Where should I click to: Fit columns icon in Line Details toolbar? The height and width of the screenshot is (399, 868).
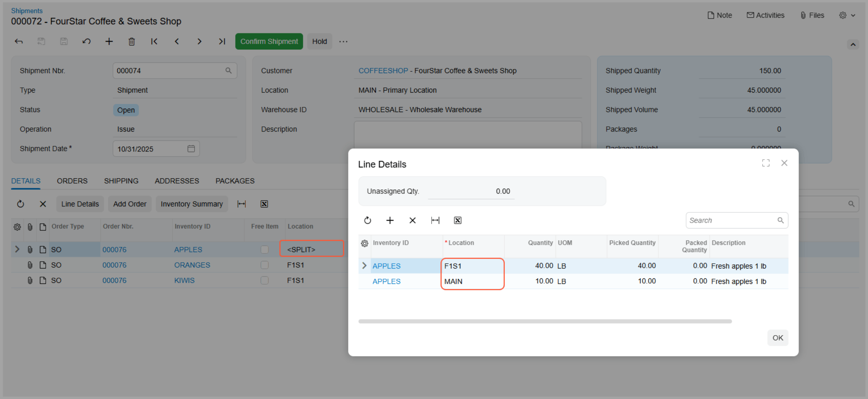click(435, 220)
